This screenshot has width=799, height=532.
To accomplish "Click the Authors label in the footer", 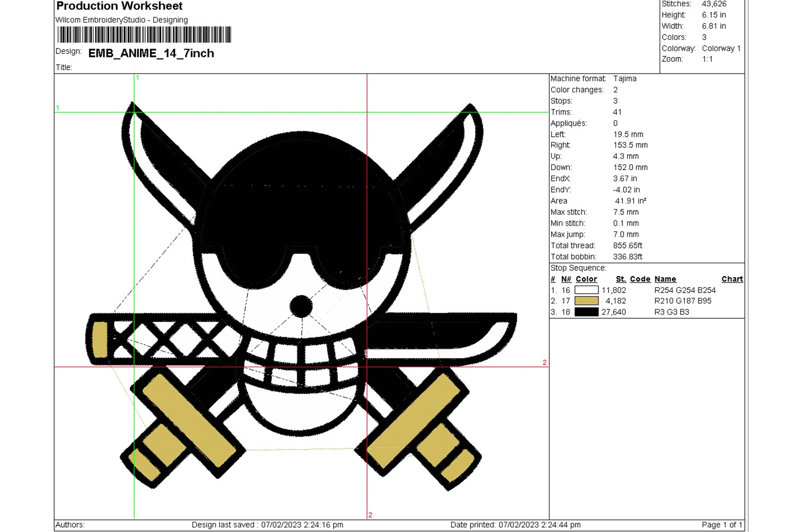I will tap(70, 525).
